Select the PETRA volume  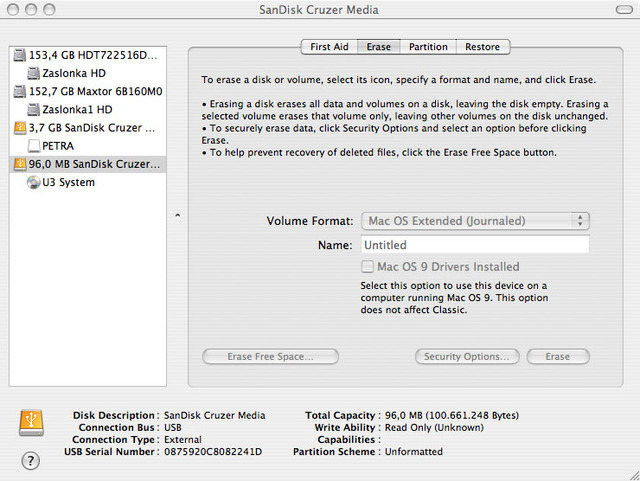pyautogui.click(x=88, y=146)
